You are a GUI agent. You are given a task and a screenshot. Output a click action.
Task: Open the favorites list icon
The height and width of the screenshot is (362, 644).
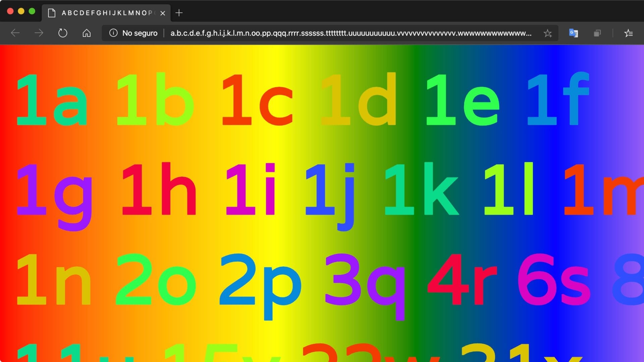628,33
